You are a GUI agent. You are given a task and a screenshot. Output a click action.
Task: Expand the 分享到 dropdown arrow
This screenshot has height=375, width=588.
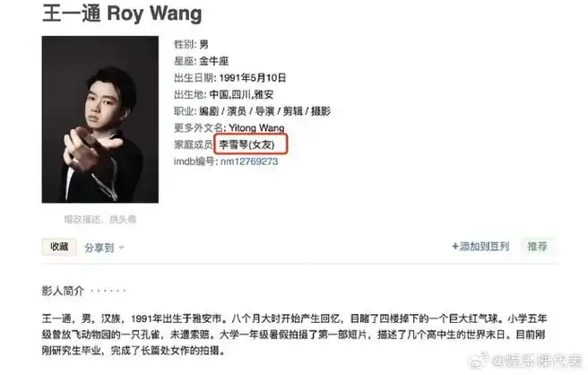coord(121,248)
